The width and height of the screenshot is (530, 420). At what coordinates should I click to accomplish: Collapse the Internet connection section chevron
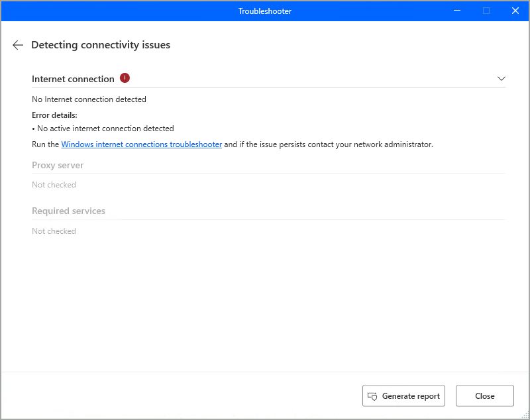coord(502,79)
